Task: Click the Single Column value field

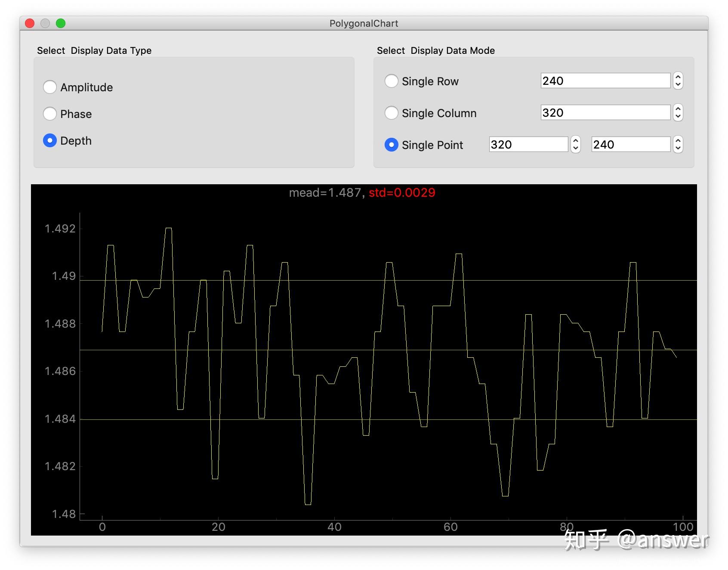Action: (x=605, y=113)
